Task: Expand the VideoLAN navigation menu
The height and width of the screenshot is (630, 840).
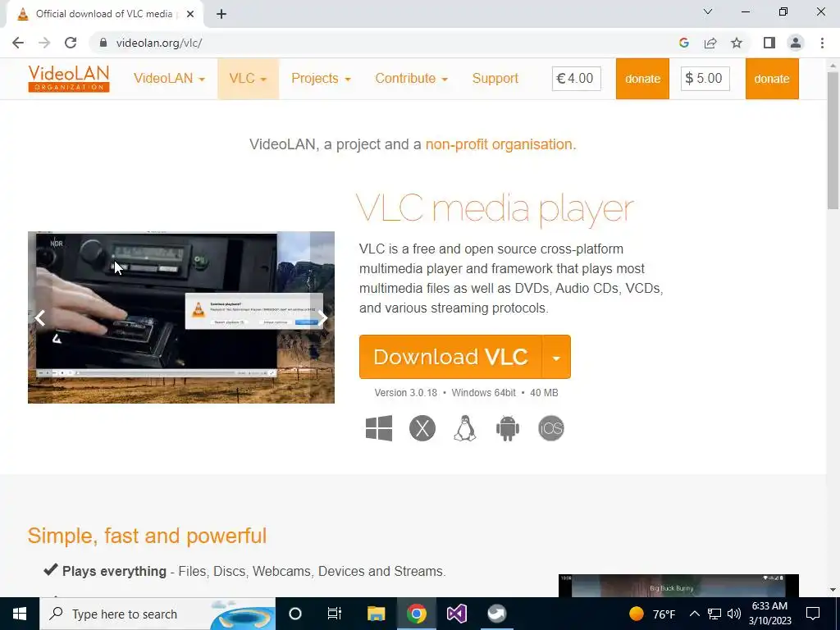Action: (x=169, y=79)
